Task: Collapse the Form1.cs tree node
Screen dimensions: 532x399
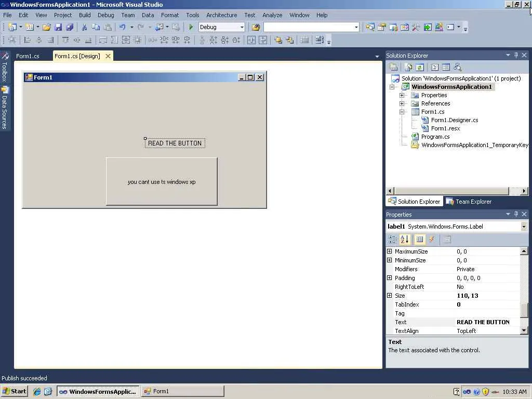Action: pyautogui.click(x=402, y=112)
